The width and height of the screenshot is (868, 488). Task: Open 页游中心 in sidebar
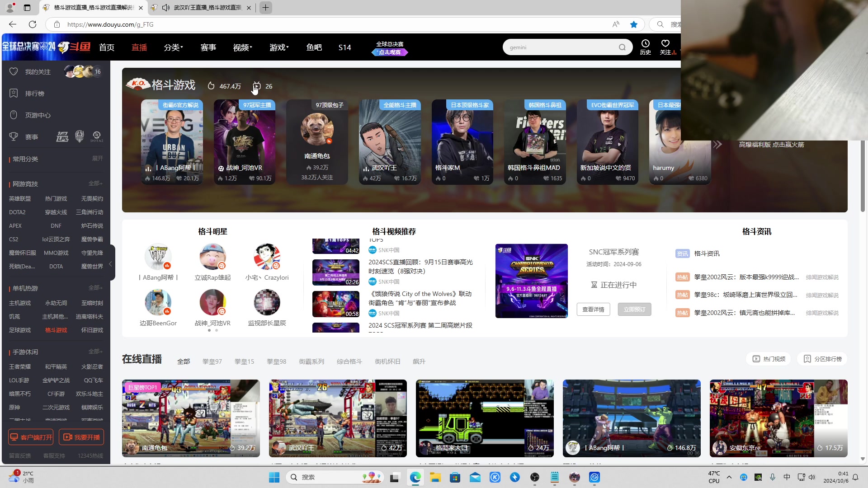(x=38, y=115)
